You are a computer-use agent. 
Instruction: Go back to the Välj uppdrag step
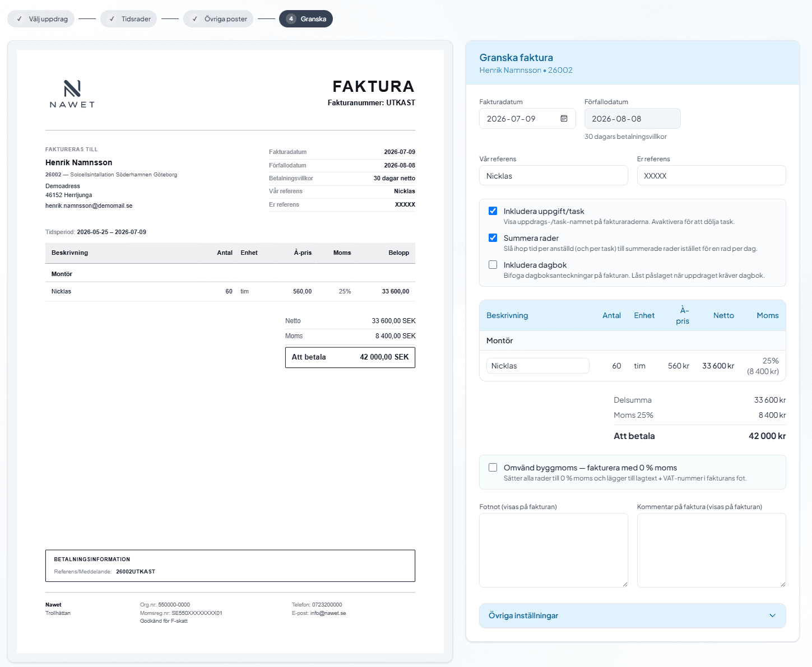click(41, 19)
